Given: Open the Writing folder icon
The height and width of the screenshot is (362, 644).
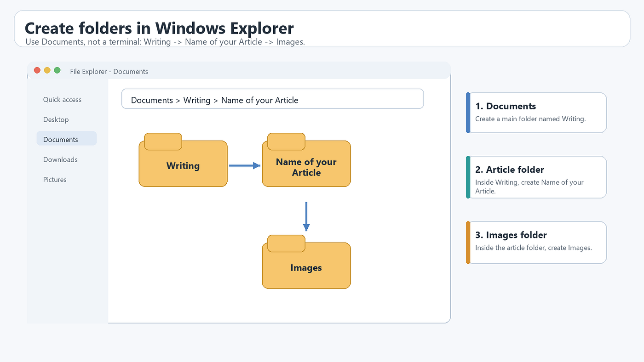Looking at the screenshot, I should coord(183,160).
